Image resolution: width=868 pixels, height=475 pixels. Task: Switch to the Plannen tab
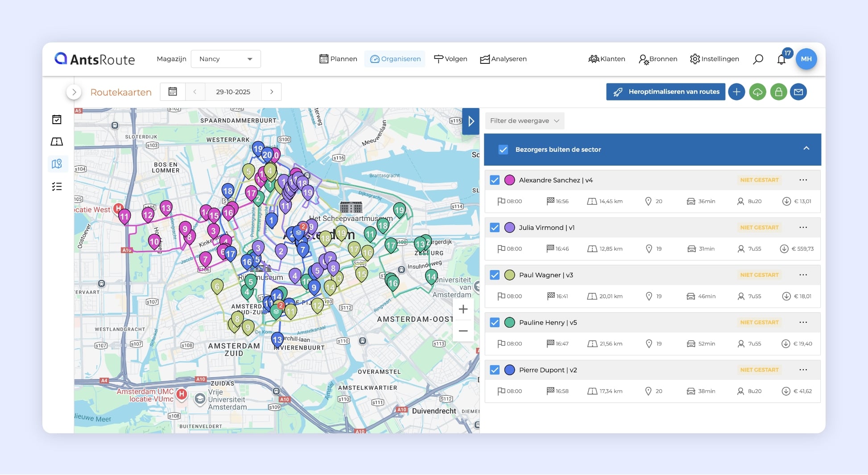(338, 58)
